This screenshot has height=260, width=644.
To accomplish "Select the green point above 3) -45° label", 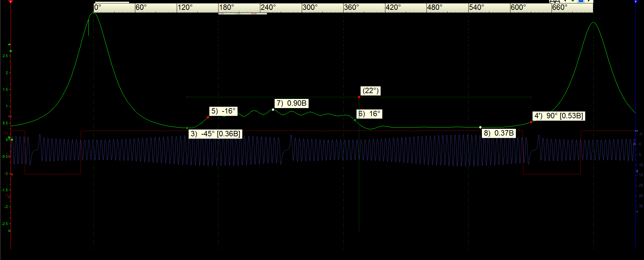I will point(187,128).
